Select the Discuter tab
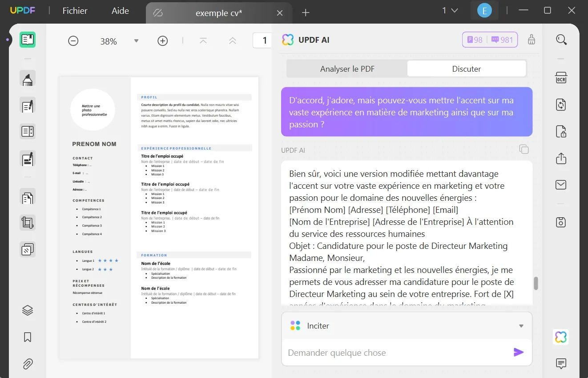 pyautogui.click(x=467, y=69)
